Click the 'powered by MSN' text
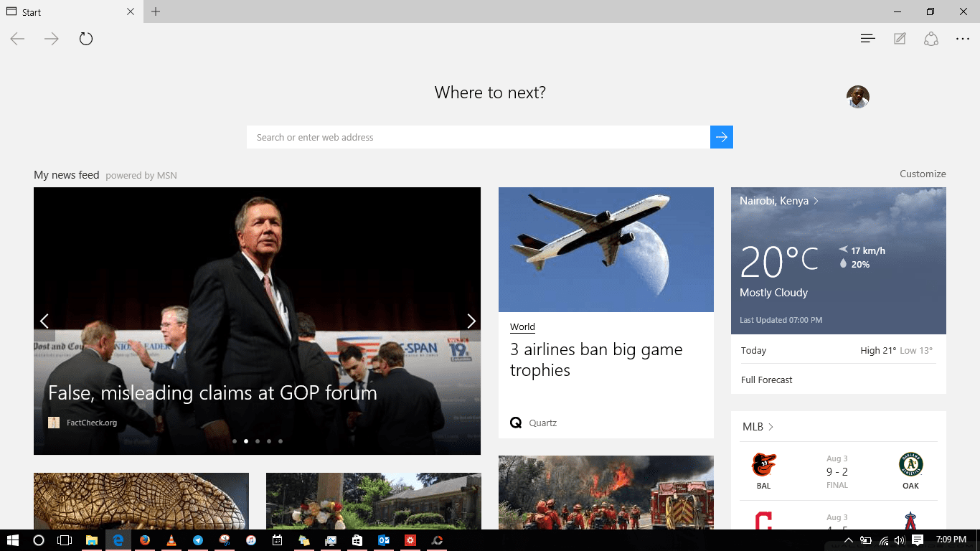The width and height of the screenshot is (980, 551). tap(141, 175)
